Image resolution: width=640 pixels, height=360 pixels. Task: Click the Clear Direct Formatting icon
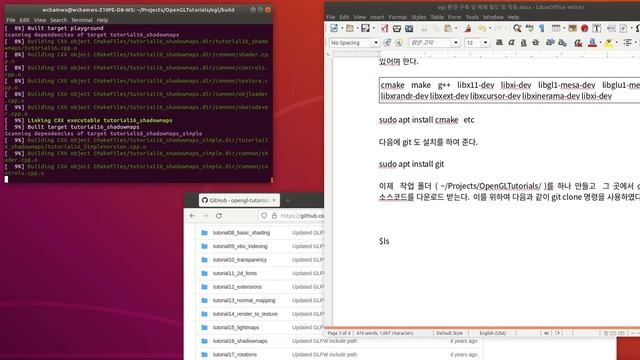[578, 42]
